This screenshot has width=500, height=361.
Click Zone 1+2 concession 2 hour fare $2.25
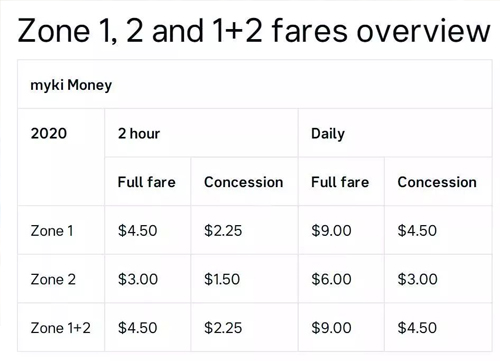[223, 328]
